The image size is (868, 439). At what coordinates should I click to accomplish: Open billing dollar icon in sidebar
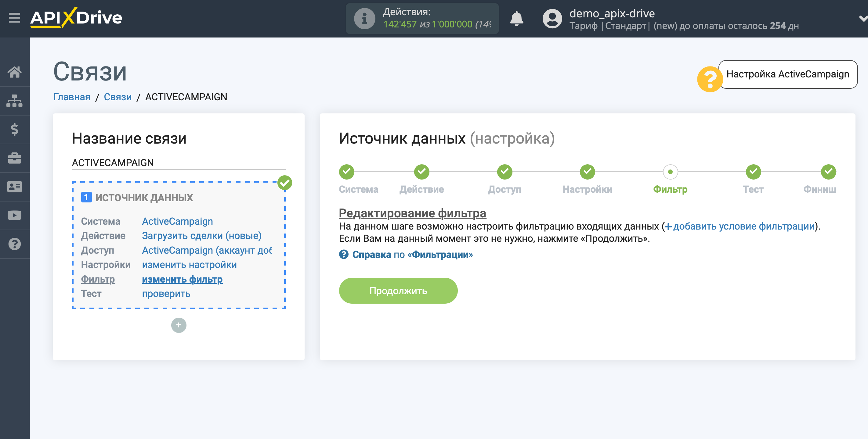point(14,129)
